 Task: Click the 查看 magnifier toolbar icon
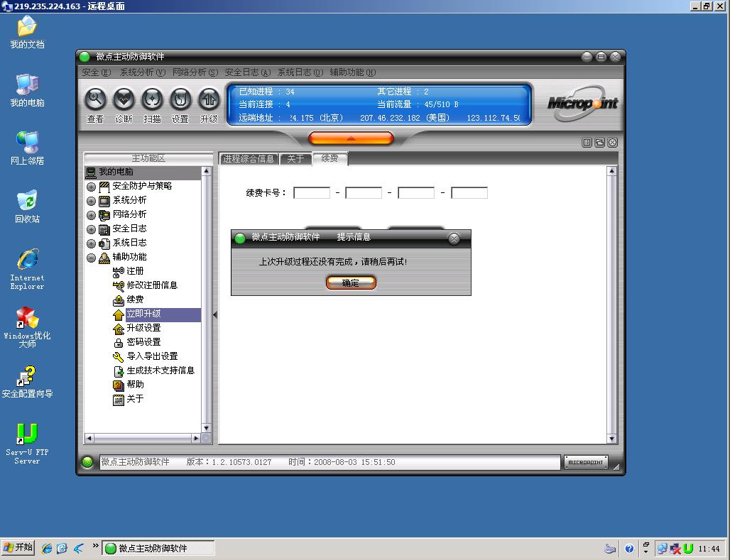tap(95, 99)
